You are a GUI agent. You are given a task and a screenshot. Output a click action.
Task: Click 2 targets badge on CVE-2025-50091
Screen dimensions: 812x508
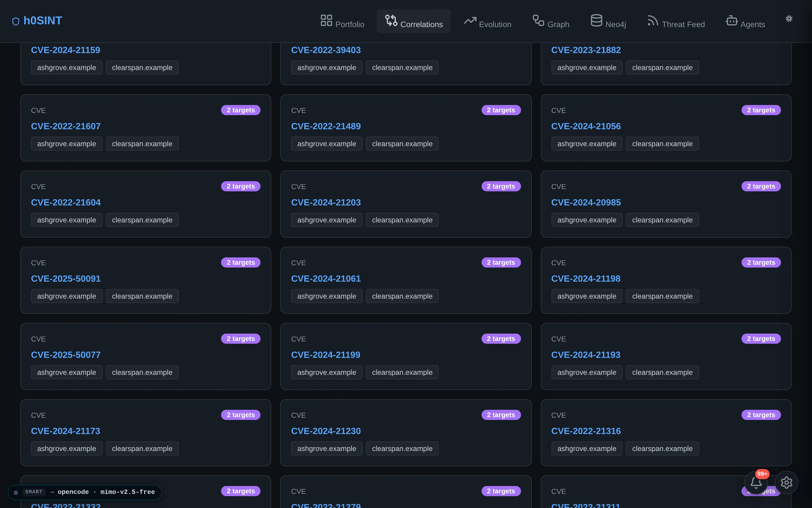(240, 263)
